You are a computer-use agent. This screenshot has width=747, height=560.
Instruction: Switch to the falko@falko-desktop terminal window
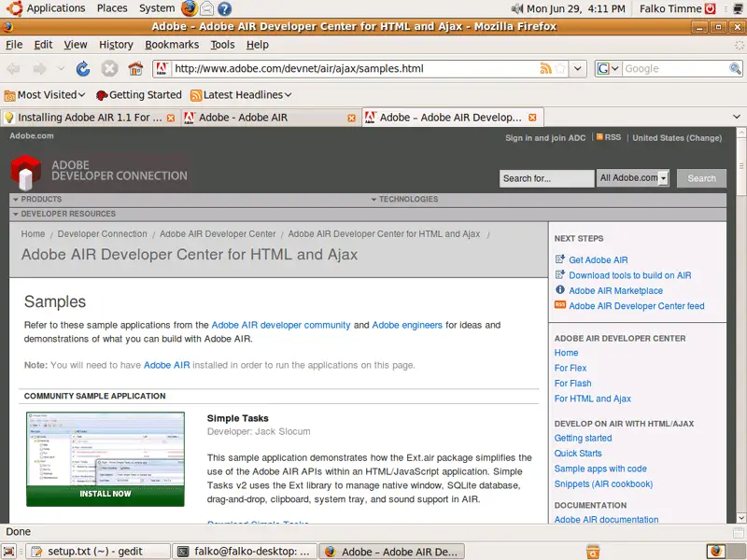tap(245, 552)
